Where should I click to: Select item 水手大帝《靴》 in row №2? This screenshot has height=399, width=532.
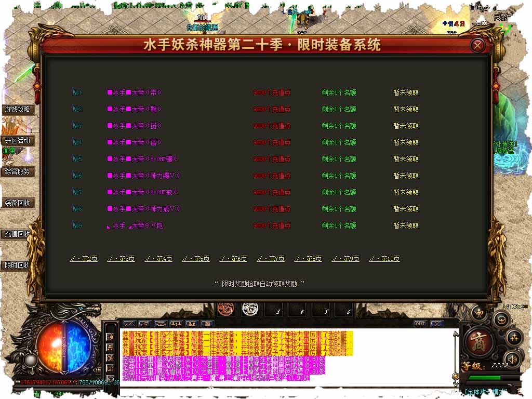135,109
